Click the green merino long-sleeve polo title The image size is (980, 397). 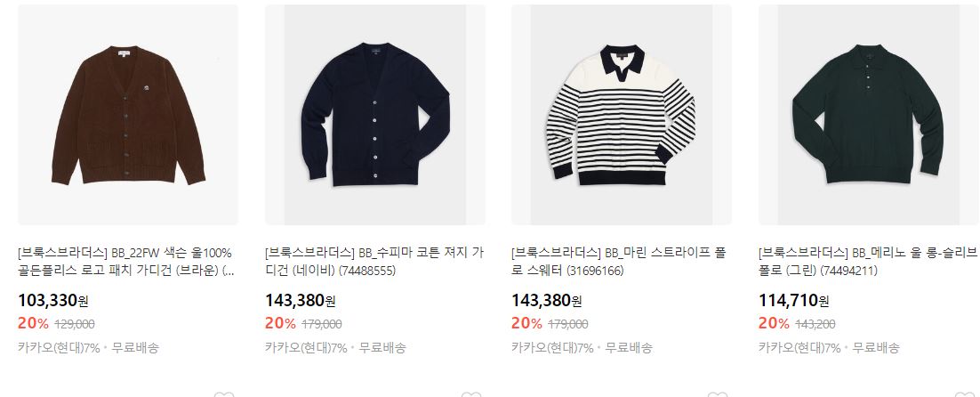[x=867, y=262]
